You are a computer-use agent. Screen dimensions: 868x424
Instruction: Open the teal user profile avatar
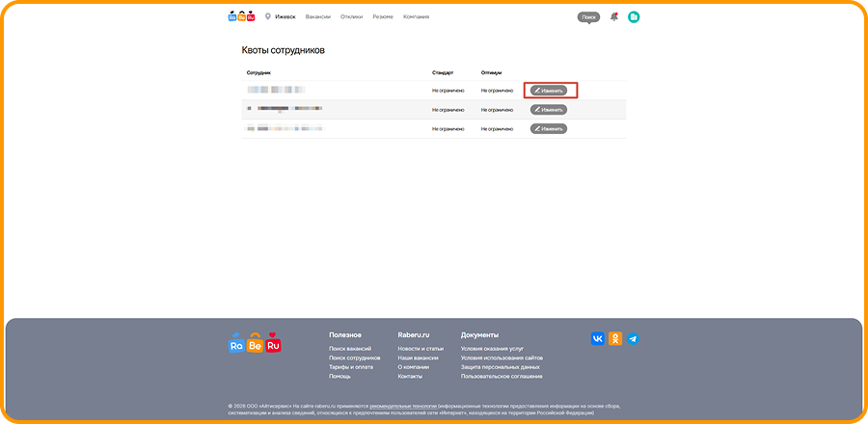pyautogui.click(x=634, y=16)
